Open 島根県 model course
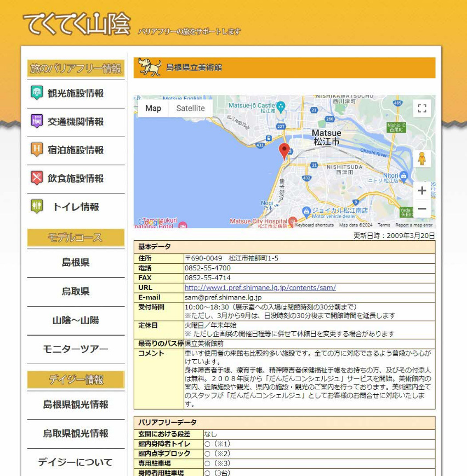467x476 pixels. click(76, 262)
